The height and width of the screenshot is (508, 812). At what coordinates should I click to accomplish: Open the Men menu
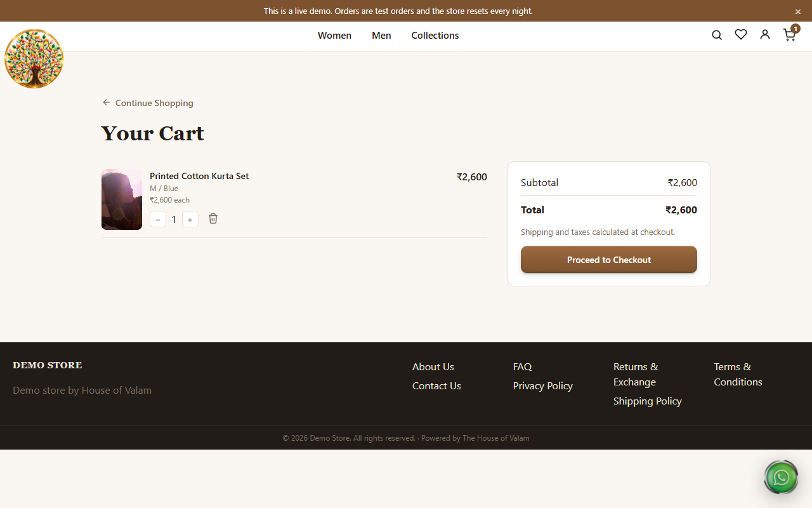click(381, 36)
